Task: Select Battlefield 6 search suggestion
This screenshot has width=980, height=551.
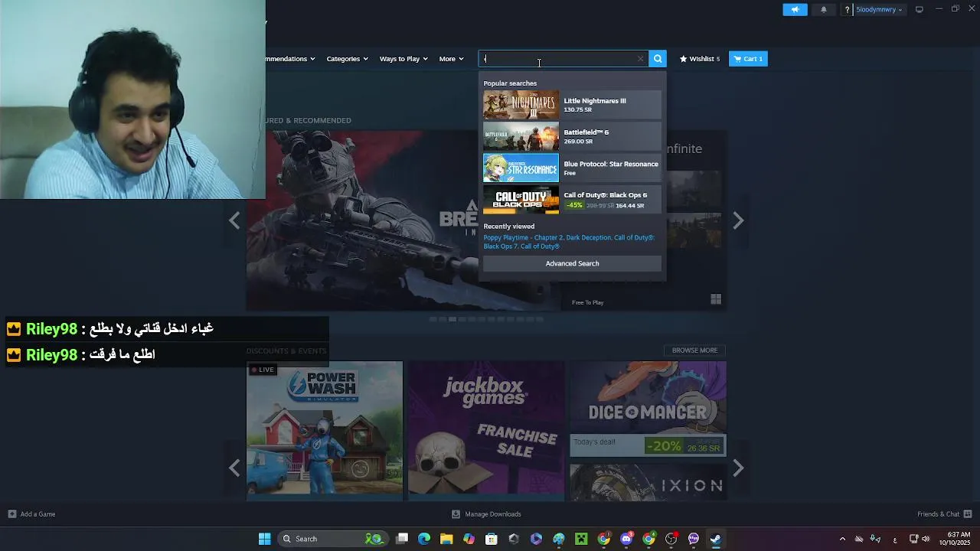Action: [572, 136]
